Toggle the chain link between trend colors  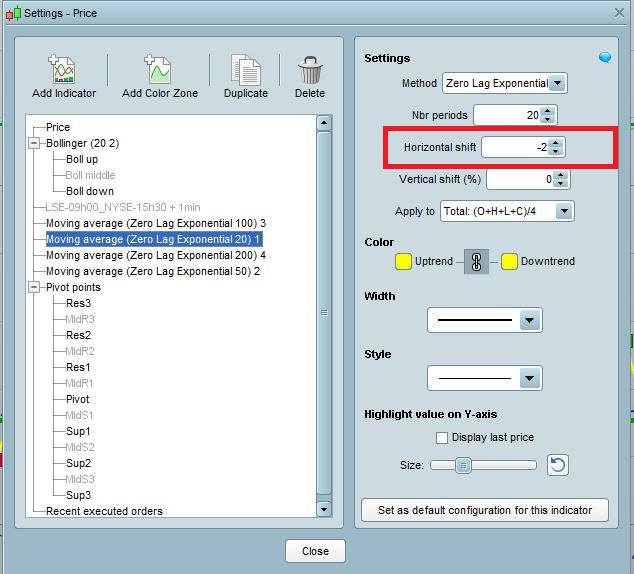476,262
